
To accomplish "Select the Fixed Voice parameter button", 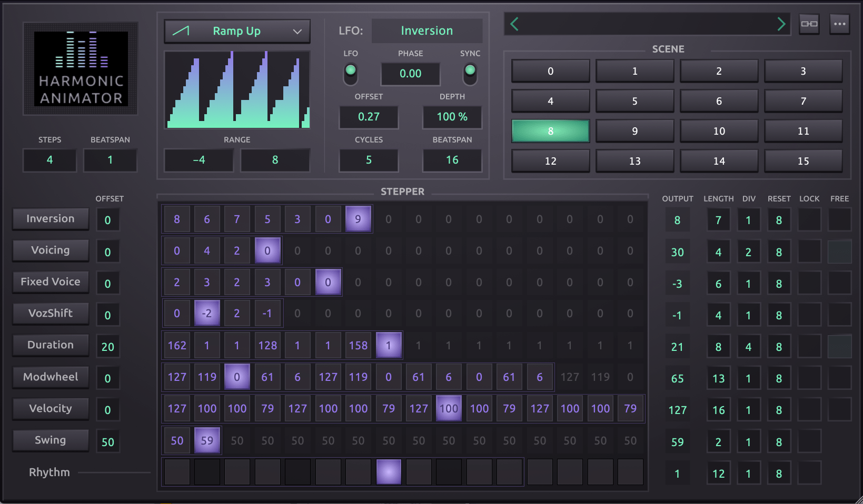I will (x=51, y=282).
